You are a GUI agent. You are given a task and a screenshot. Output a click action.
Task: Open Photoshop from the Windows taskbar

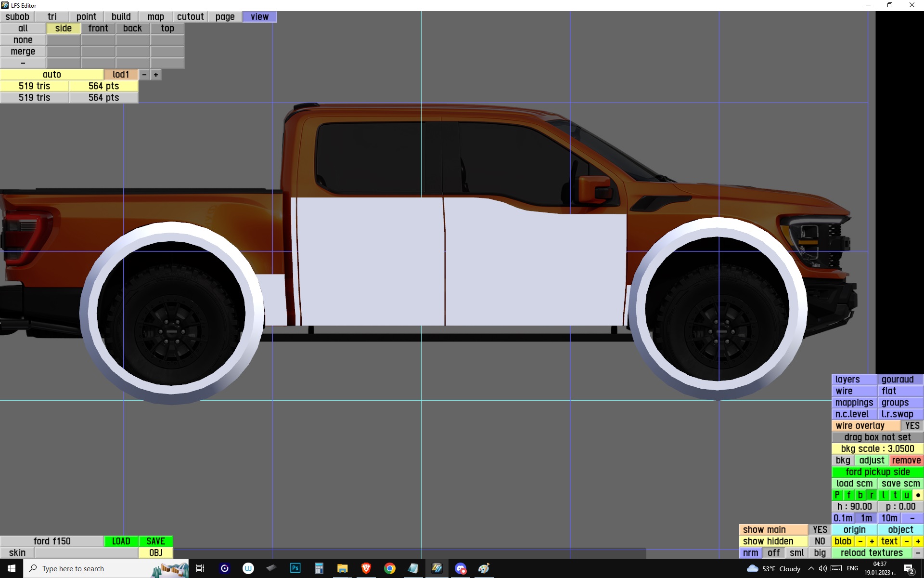coord(295,568)
